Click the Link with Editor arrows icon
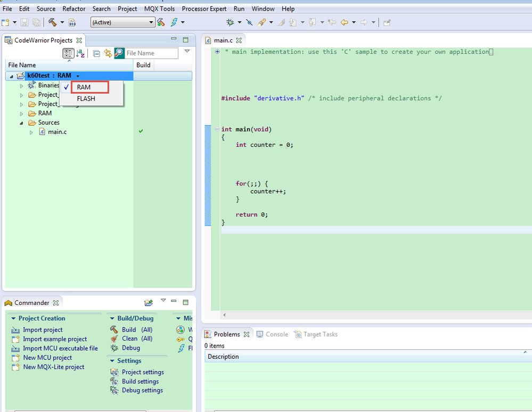The height and width of the screenshot is (412, 532). [x=108, y=53]
